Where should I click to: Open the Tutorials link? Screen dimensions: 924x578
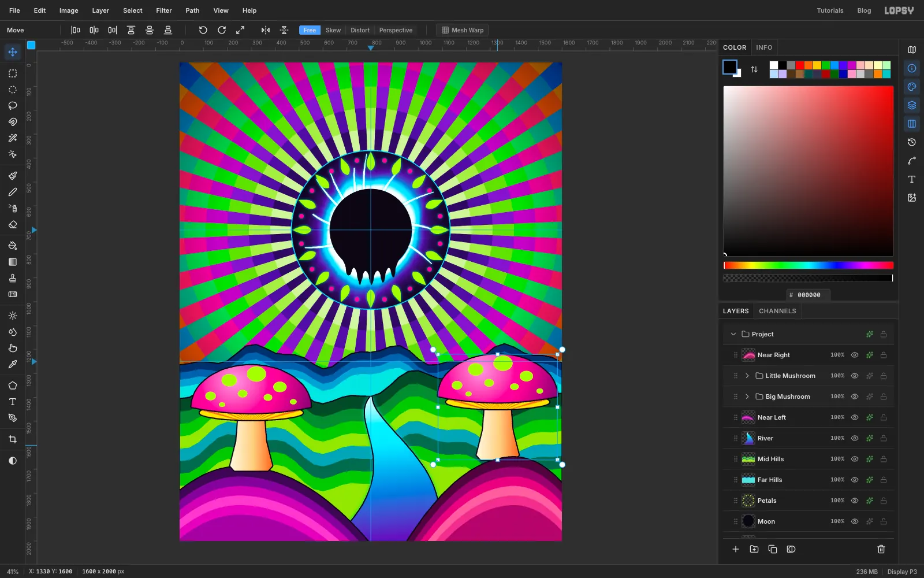point(830,10)
